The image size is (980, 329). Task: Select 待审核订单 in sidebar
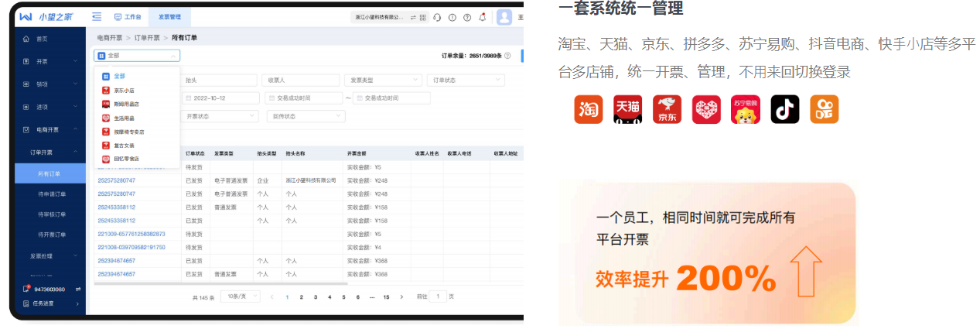click(50, 214)
